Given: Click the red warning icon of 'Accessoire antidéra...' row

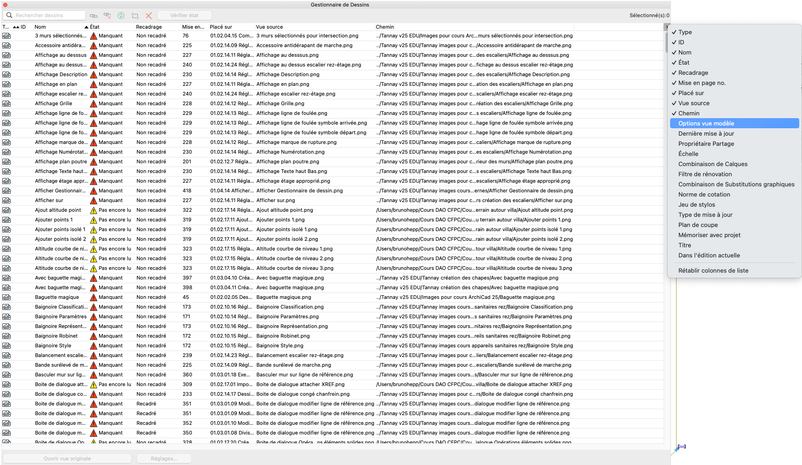Looking at the screenshot, I should (x=94, y=46).
